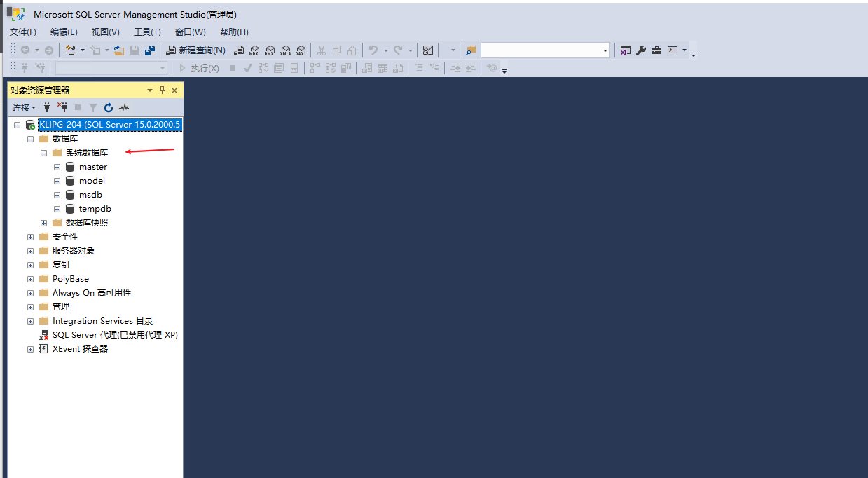Image resolution: width=868 pixels, height=478 pixels.
Task: Expand the 管理 folder
Action: (x=30, y=307)
